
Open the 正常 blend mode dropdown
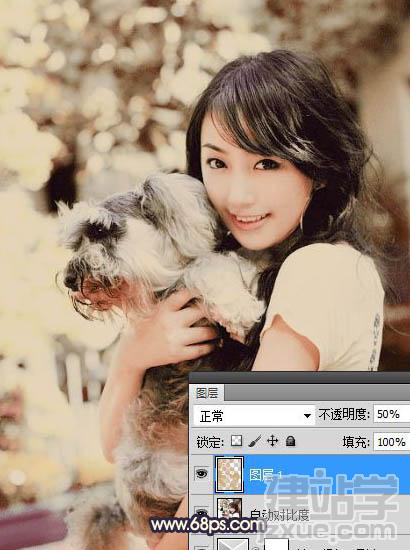pyautogui.click(x=254, y=416)
